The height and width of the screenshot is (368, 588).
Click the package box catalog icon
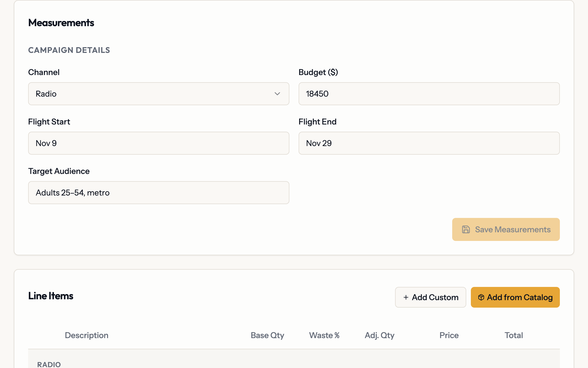click(481, 297)
